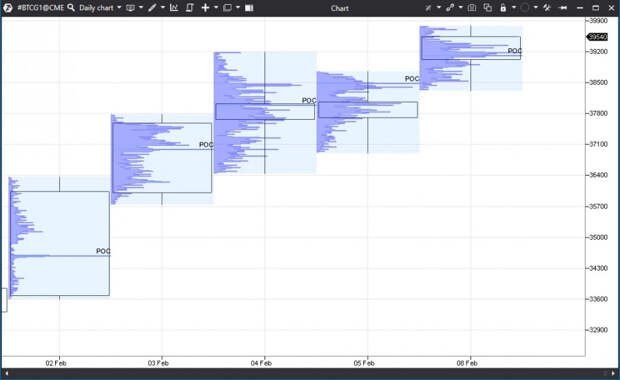Image resolution: width=620 pixels, height=380 pixels.
Task: Open the Daily chart timeframe dropdown
Action: tap(100, 8)
